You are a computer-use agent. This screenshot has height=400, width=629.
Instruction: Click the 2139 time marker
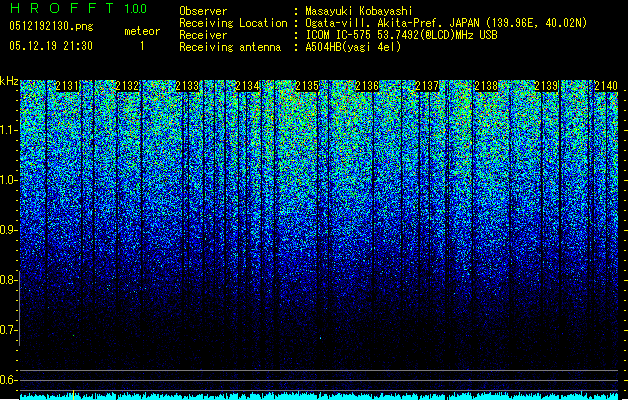click(546, 86)
